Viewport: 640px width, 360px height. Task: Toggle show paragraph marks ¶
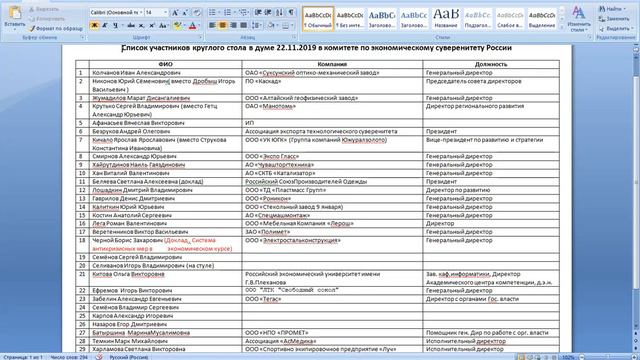(x=291, y=13)
